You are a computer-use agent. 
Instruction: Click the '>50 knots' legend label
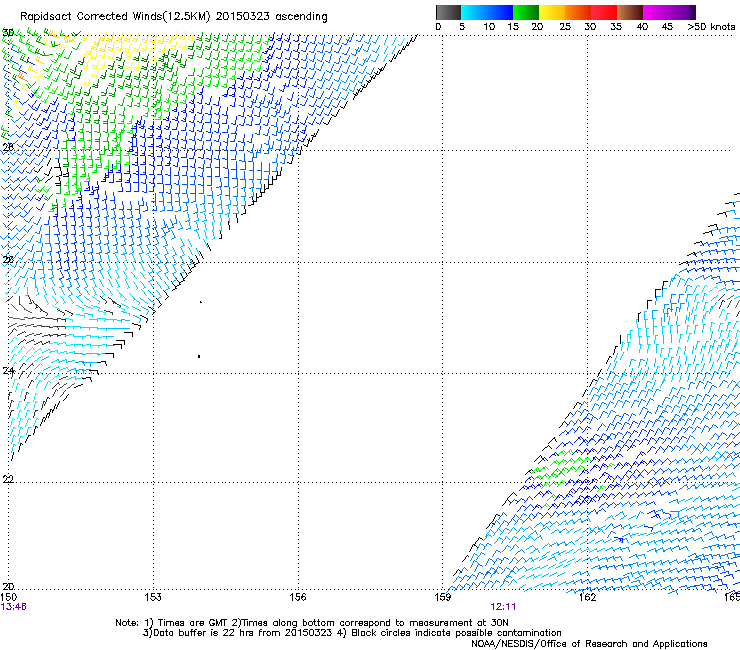pos(711,27)
